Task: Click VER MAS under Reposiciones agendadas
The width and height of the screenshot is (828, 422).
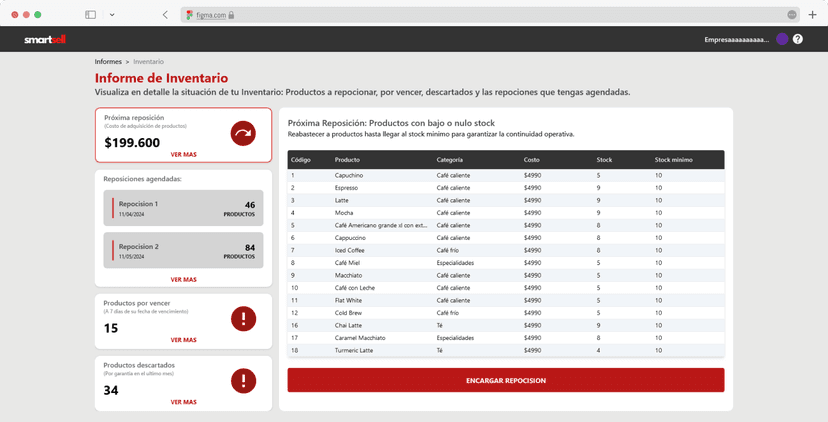Action: pos(183,280)
